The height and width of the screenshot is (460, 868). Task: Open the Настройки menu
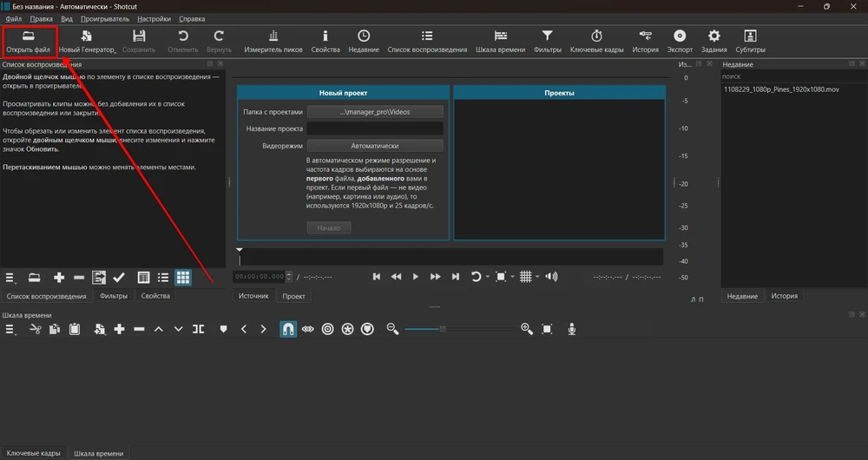(154, 19)
